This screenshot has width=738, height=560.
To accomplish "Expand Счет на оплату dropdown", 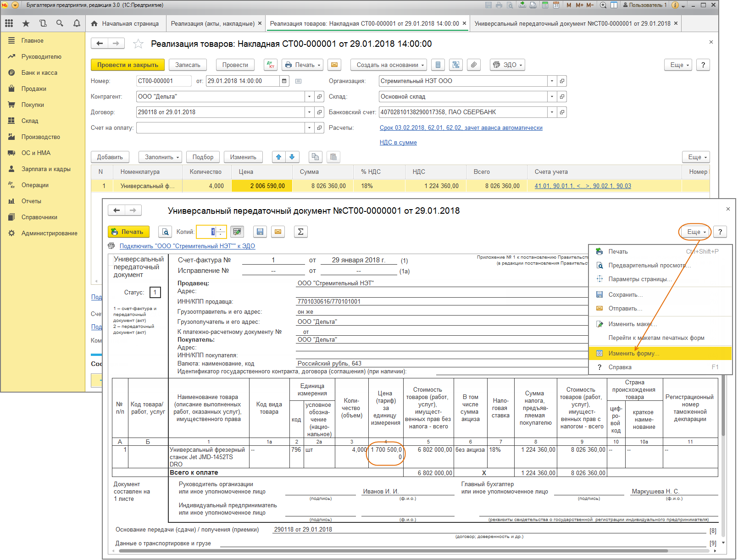I will click(310, 128).
